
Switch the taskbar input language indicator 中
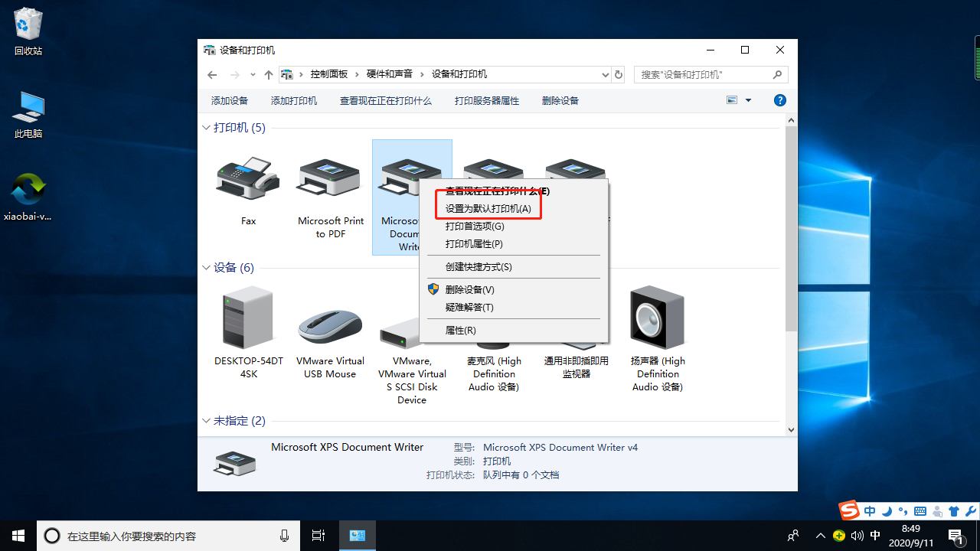pyautogui.click(x=875, y=536)
